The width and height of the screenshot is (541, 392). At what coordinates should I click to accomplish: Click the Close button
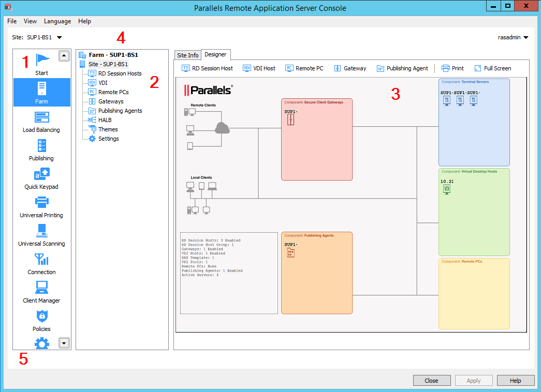pos(431,381)
